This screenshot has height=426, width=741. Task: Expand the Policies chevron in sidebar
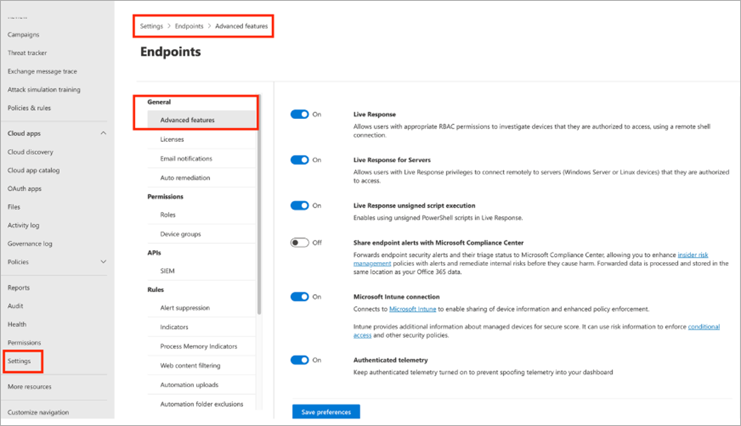click(x=103, y=262)
